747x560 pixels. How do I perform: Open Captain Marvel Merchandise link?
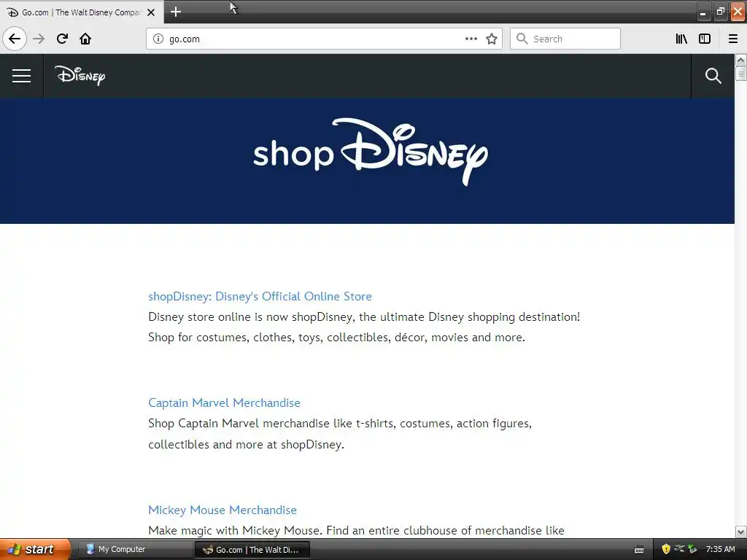point(225,402)
